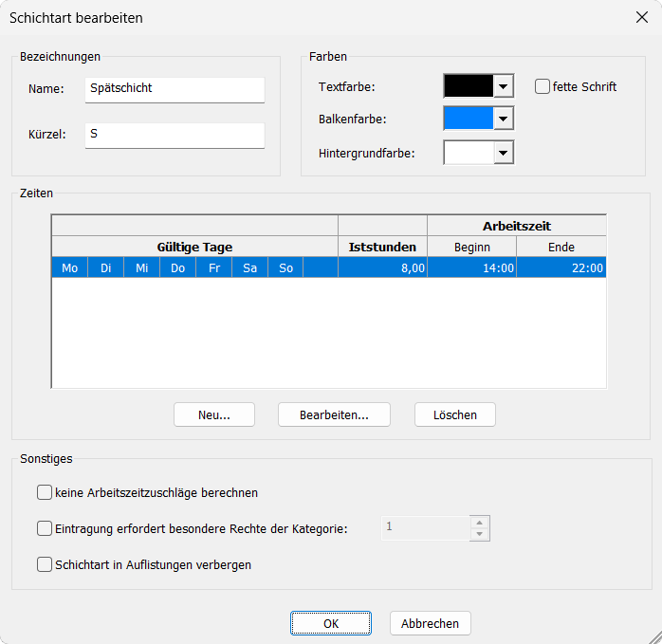Click the Bearbeiten... button
Viewport: 662px width, 644px height.
pyautogui.click(x=334, y=414)
